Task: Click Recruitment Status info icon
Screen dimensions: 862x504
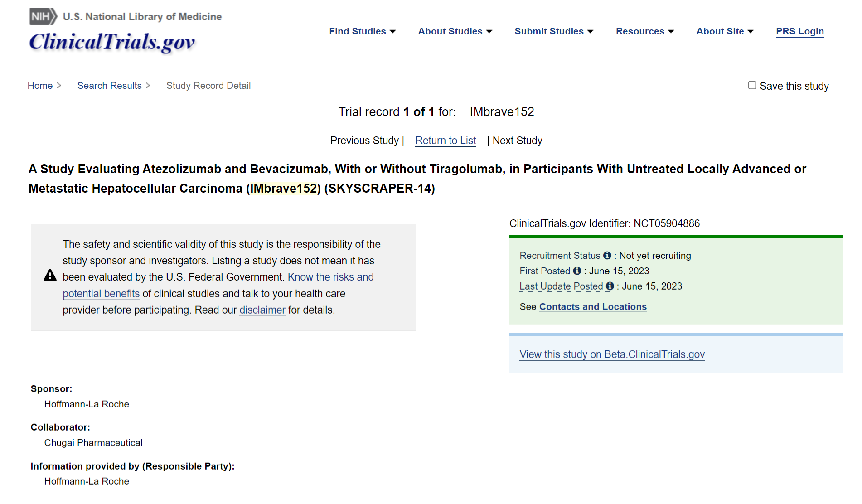Action: pyautogui.click(x=607, y=256)
